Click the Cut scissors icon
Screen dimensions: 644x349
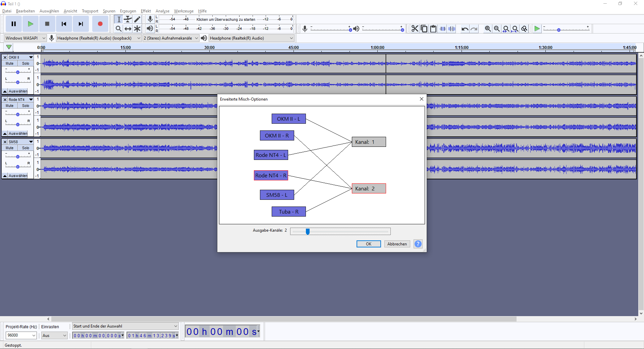pos(415,29)
